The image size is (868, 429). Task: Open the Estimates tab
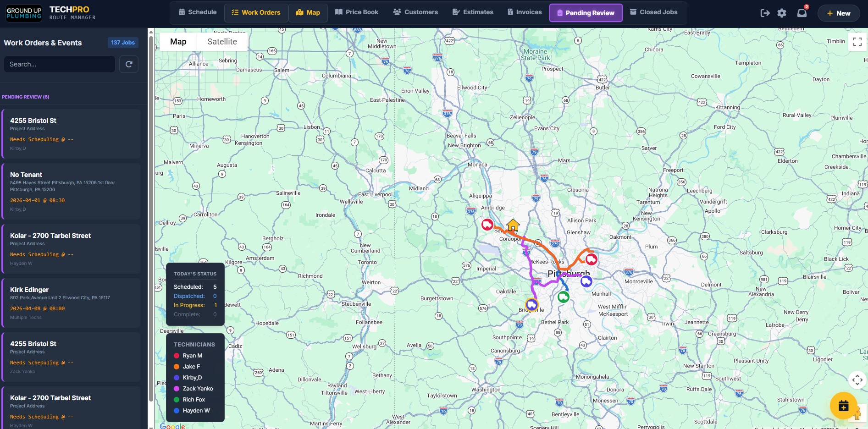[473, 12]
